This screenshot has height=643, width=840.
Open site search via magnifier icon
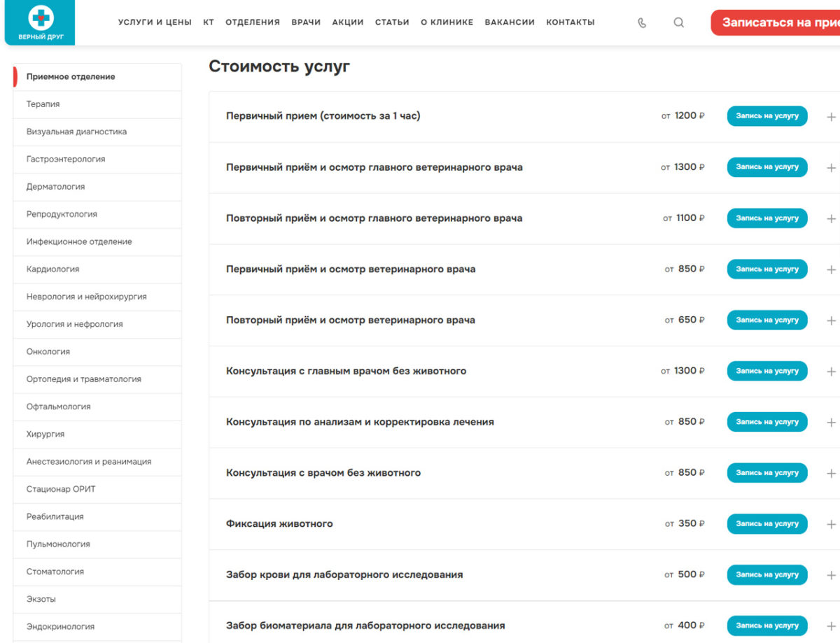point(678,22)
